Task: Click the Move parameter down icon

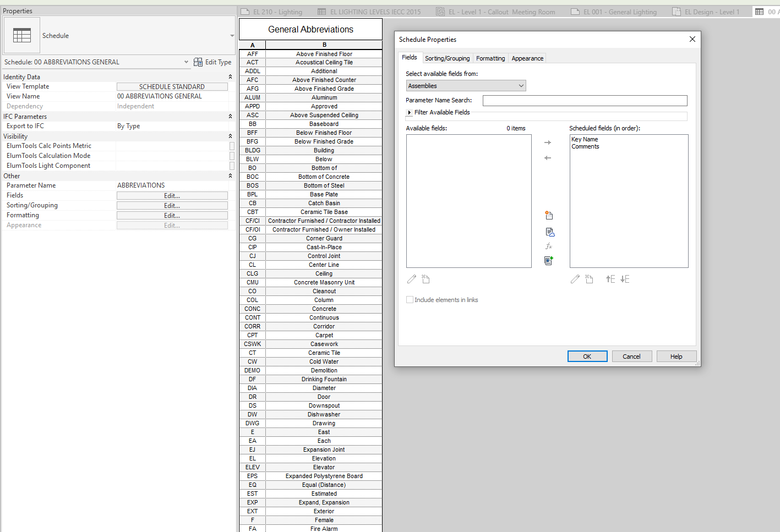Action: [625, 279]
